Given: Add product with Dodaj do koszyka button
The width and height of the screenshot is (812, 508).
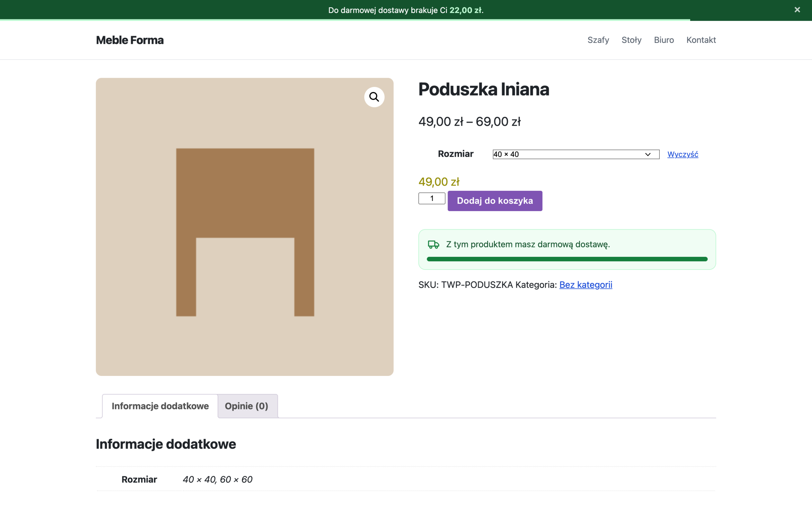Looking at the screenshot, I should [x=494, y=201].
